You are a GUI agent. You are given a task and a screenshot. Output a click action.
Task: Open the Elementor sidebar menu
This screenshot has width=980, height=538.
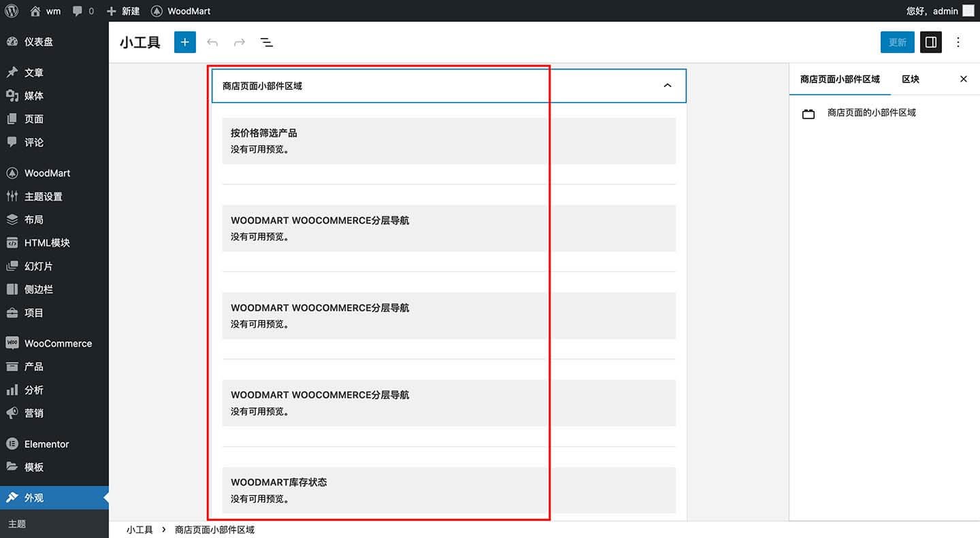54,444
